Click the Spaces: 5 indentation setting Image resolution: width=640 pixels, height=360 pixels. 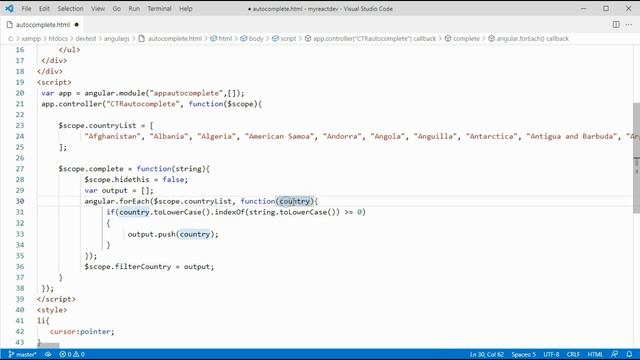pyautogui.click(x=524, y=354)
